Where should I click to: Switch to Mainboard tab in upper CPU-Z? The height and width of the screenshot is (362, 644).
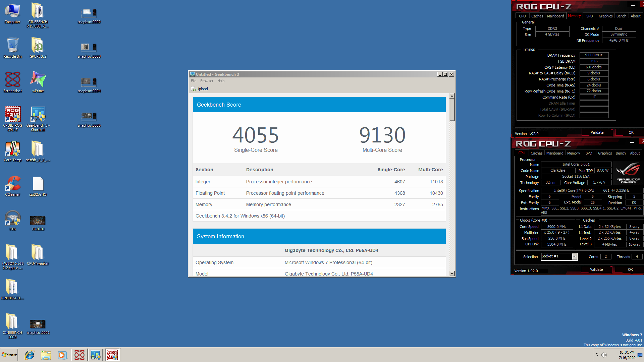tap(555, 16)
